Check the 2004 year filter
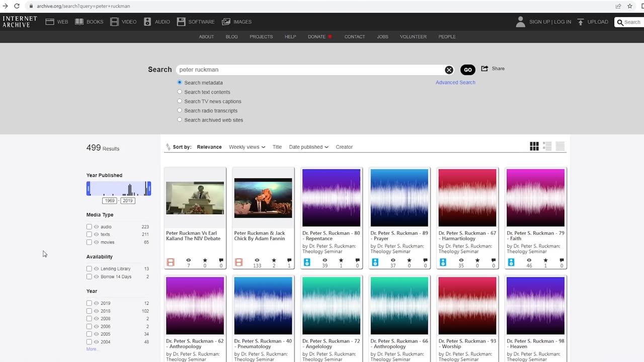The image size is (644, 362). [89, 342]
